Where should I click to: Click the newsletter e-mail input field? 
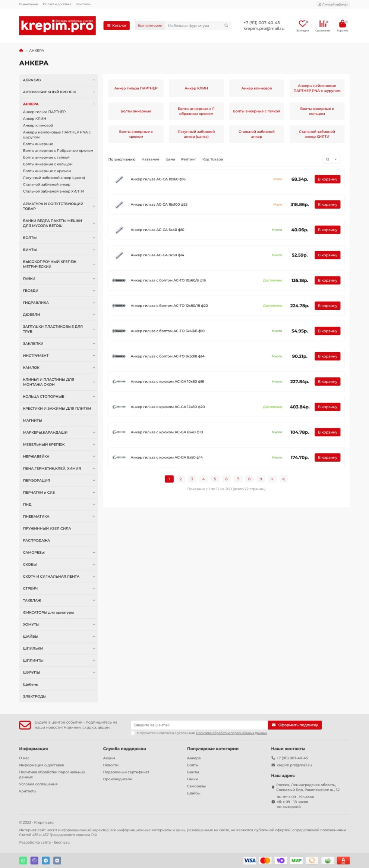(199, 725)
